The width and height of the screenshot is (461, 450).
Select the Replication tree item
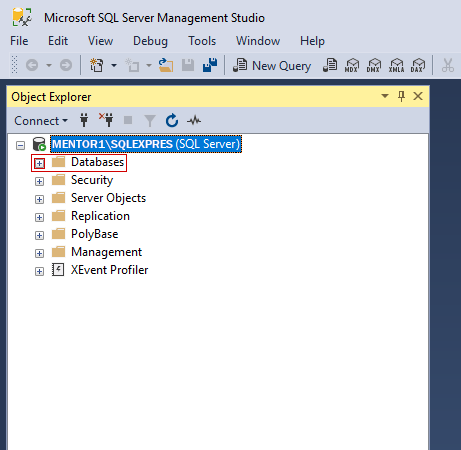100,216
